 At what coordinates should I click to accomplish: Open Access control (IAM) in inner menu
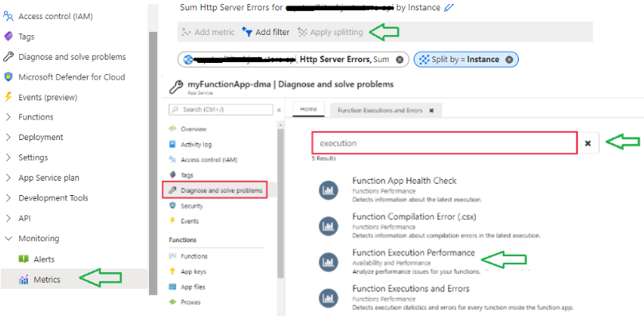(x=209, y=160)
